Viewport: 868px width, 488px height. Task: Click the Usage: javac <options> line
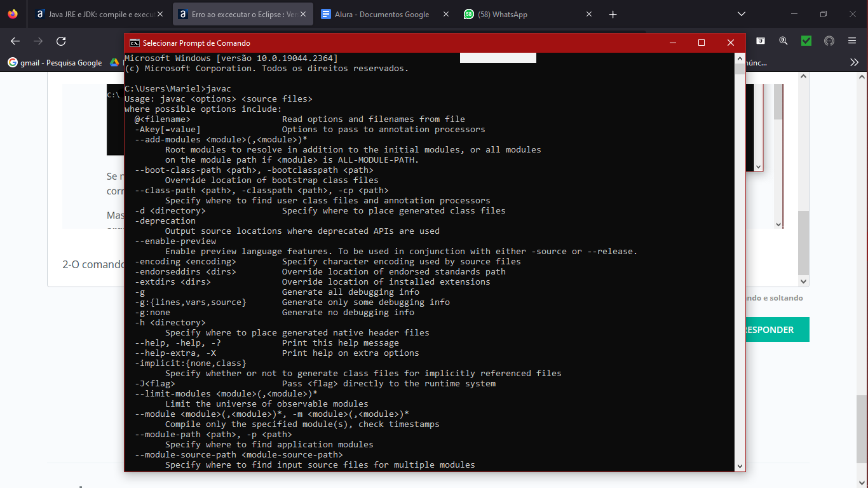pyautogui.click(x=219, y=99)
